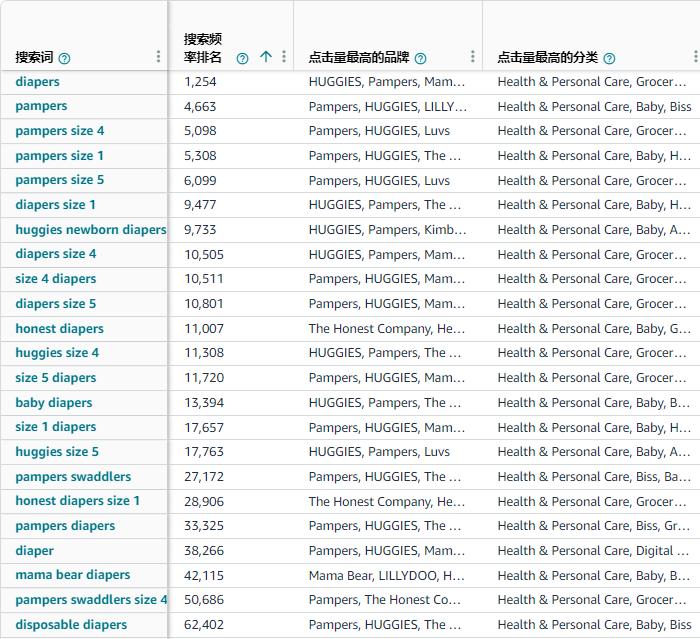This screenshot has width=700, height=639.
Task: Select rank value 62,402
Action: click(204, 625)
